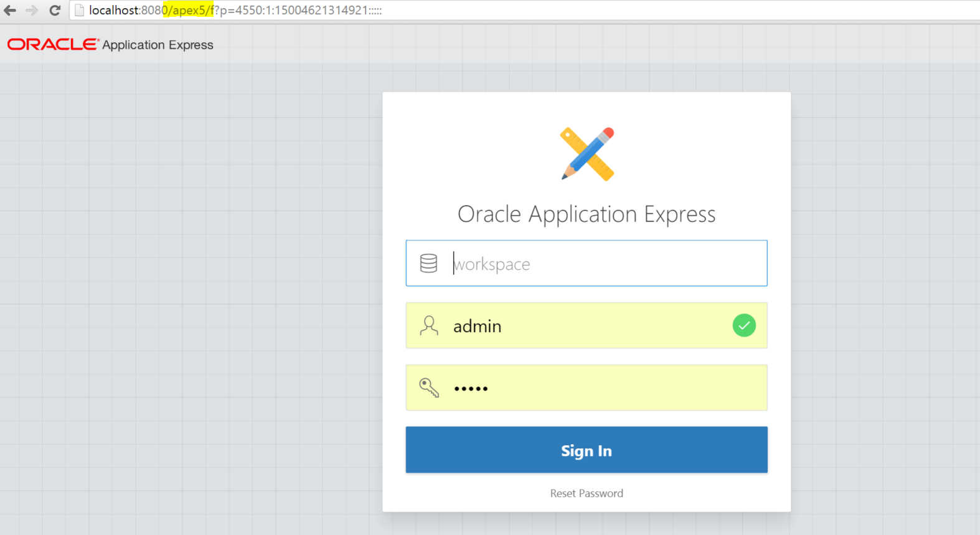This screenshot has height=535, width=980.
Task: Click the user icon beside admin
Action: click(x=429, y=325)
